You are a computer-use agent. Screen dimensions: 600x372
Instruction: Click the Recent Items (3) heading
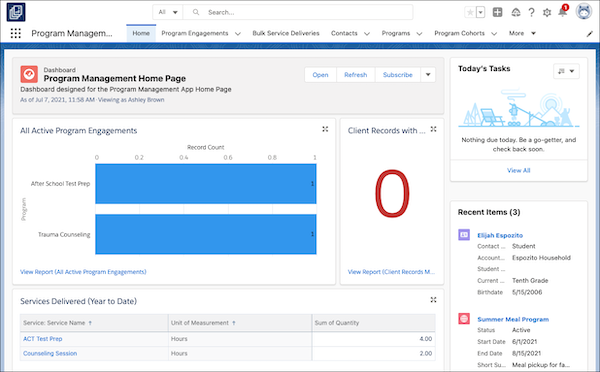[489, 212]
